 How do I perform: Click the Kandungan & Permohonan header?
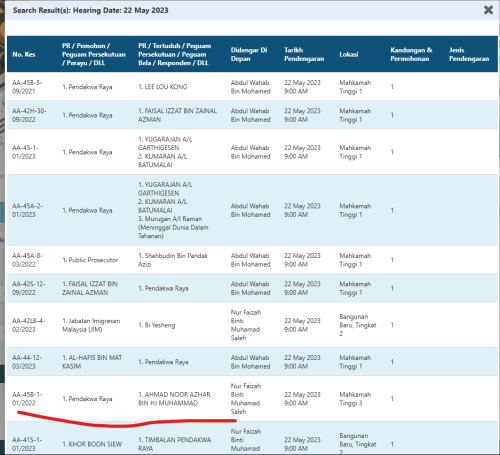tap(411, 54)
